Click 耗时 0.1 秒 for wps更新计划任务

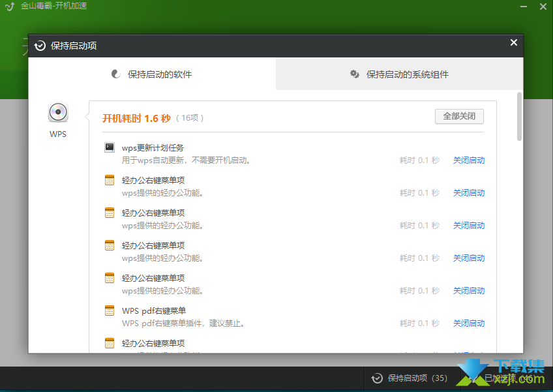pyautogui.click(x=420, y=160)
